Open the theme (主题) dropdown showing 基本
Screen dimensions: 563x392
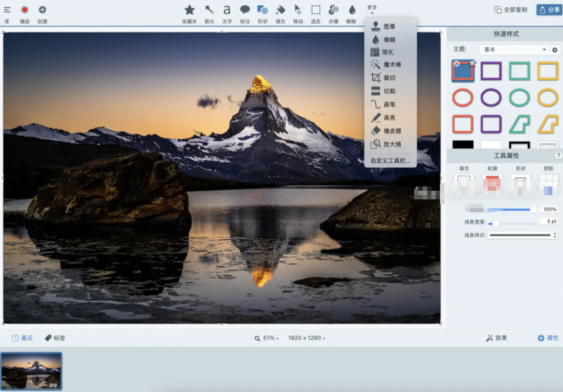click(514, 49)
